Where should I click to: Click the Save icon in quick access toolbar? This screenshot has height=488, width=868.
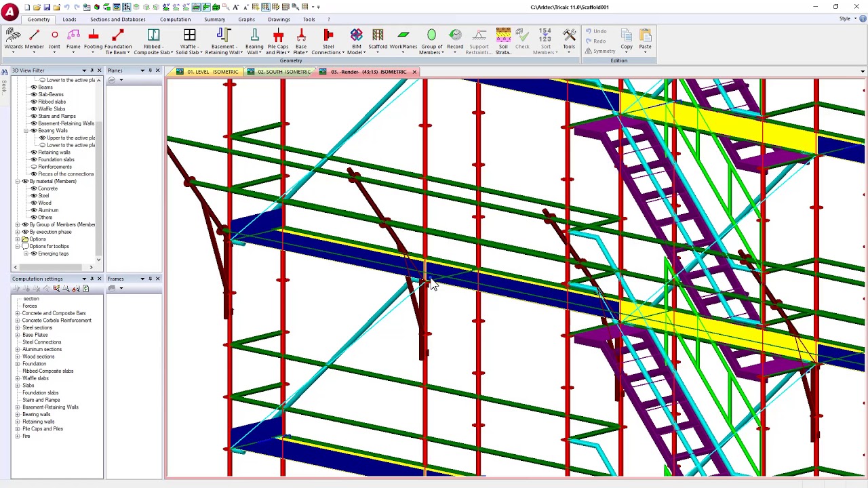tap(47, 7)
